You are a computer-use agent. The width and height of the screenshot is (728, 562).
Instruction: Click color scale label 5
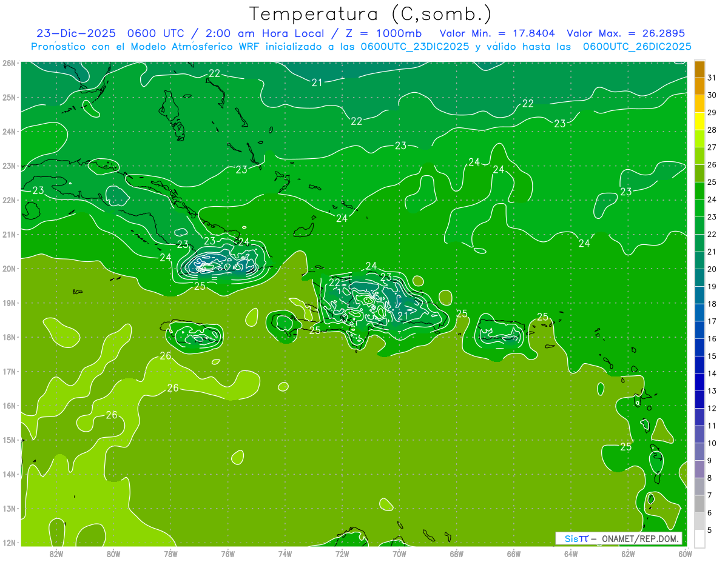710,530
